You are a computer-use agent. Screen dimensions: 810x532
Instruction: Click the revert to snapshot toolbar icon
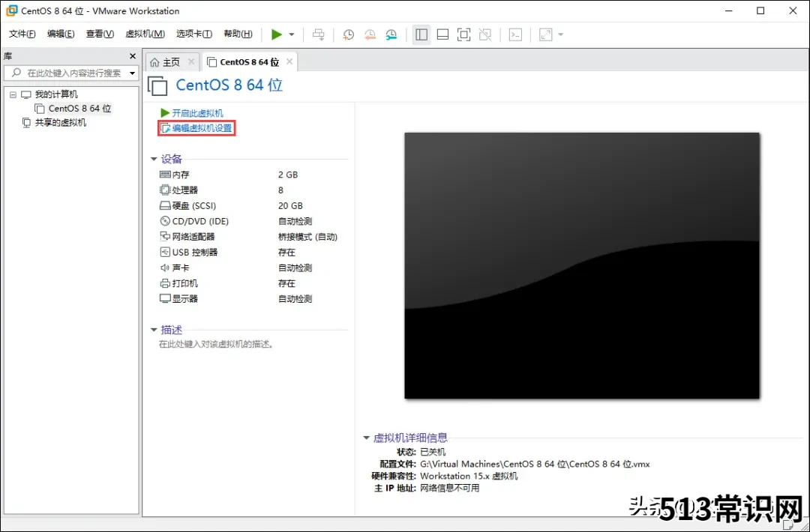370,34
